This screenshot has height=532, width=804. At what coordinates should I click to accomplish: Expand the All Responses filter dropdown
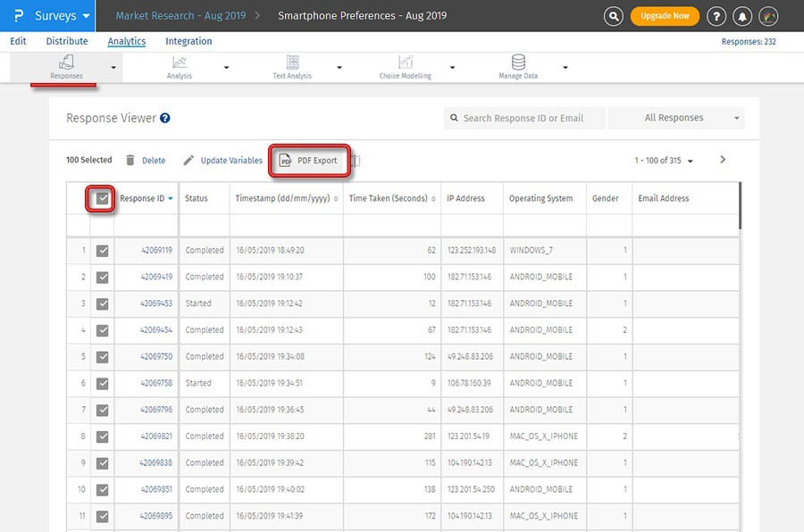point(676,118)
